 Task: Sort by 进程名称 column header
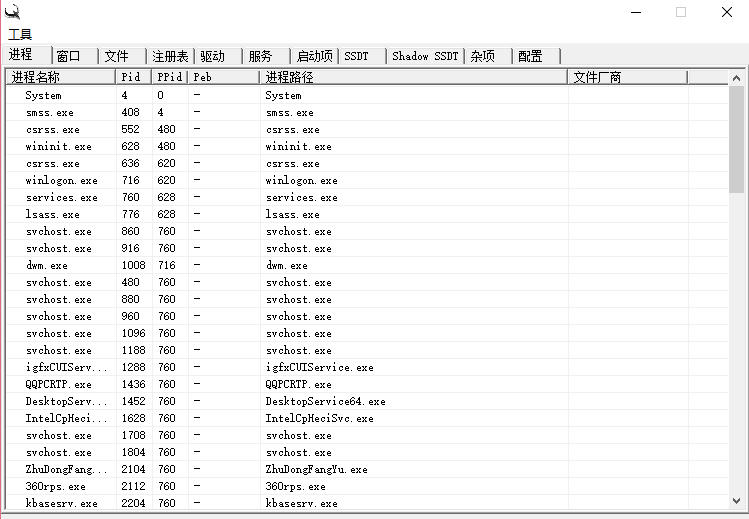tap(60, 77)
